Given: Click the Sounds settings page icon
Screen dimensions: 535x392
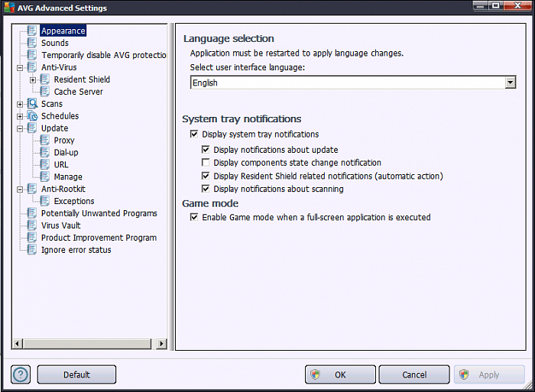Looking at the screenshot, I should [32, 43].
